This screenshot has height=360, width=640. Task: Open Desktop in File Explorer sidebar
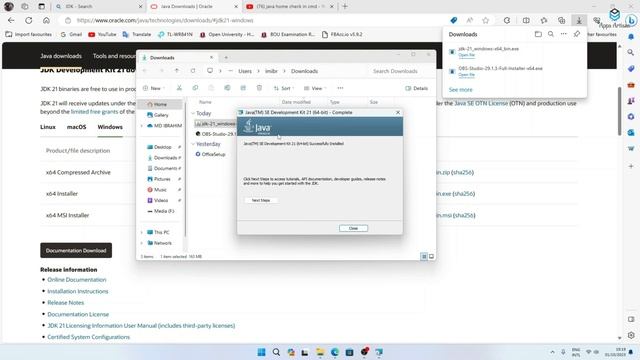coord(162,147)
